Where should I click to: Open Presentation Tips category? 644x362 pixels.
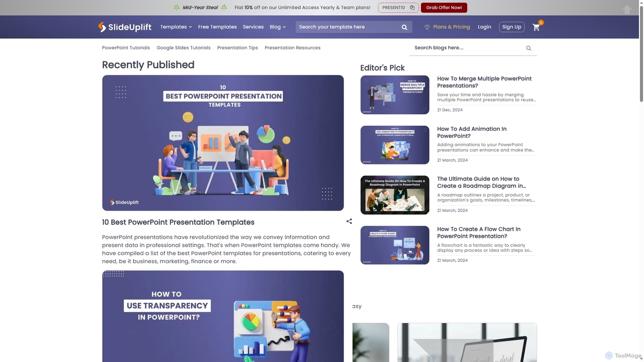tap(237, 48)
